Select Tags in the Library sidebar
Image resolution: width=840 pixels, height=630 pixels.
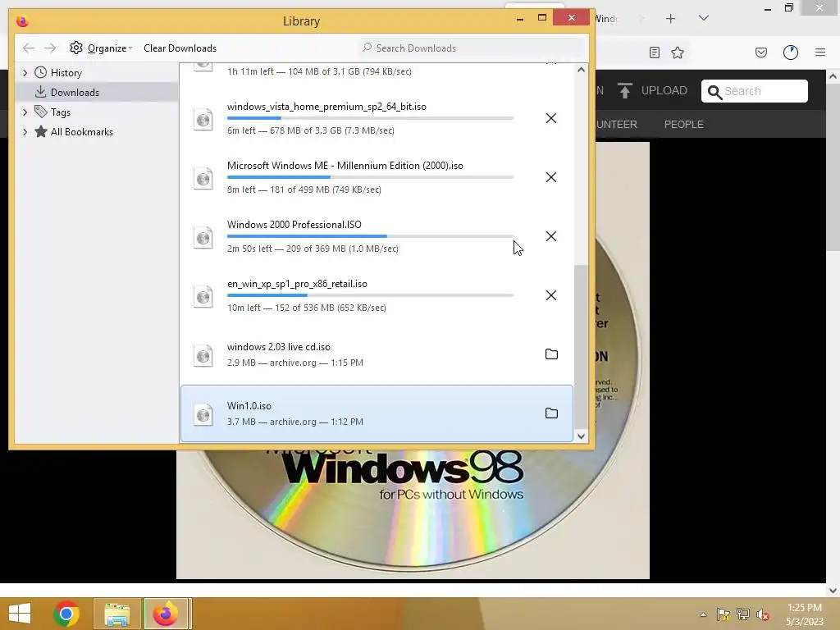(61, 112)
